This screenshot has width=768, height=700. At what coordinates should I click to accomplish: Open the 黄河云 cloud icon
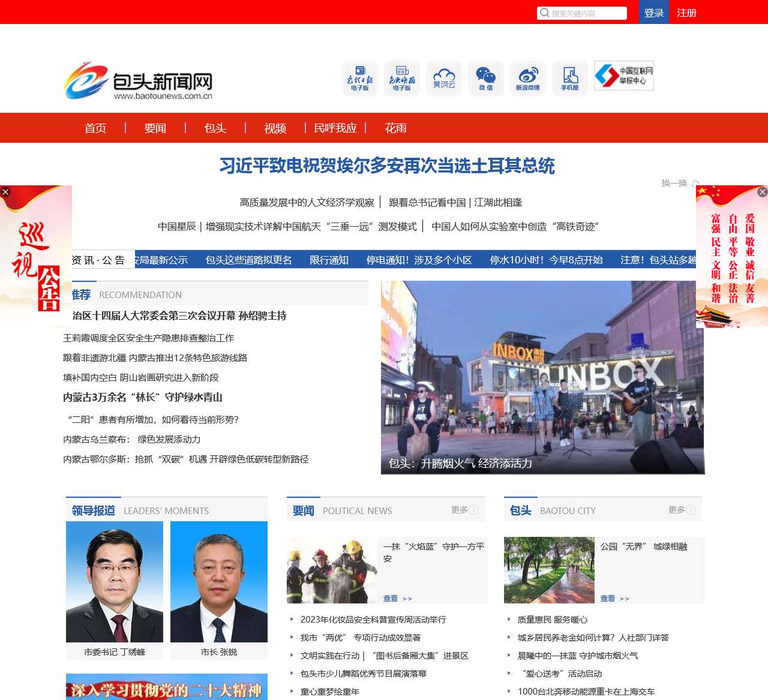click(444, 78)
